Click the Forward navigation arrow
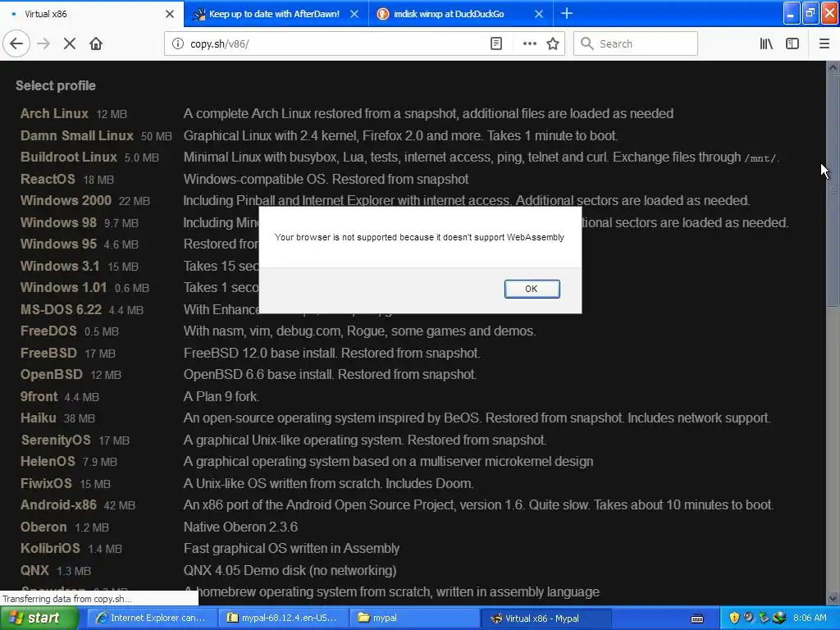Viewport: 840px width, 630px height. [x=43, y=43]
